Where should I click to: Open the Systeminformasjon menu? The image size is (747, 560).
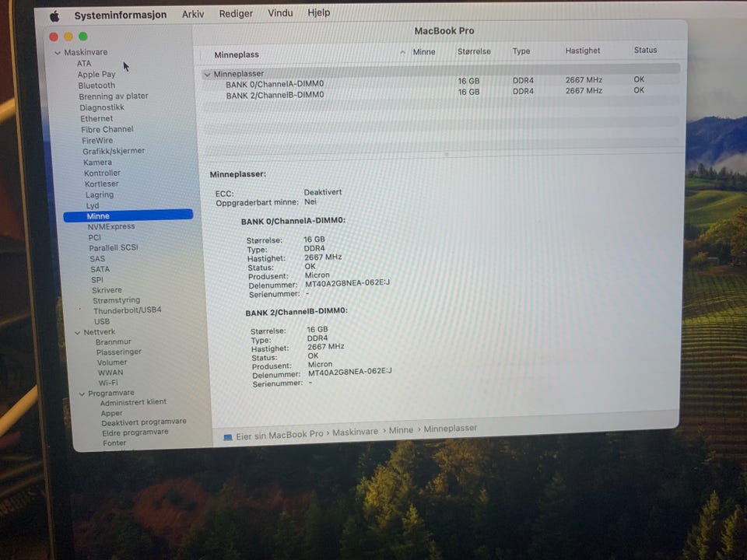(x=121, y=15)
